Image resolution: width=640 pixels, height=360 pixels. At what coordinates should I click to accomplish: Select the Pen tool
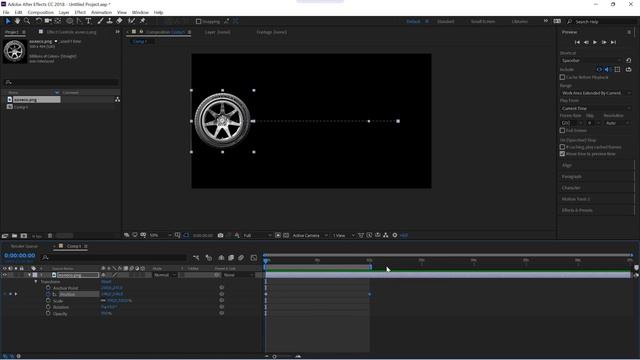tap(79, 21)
